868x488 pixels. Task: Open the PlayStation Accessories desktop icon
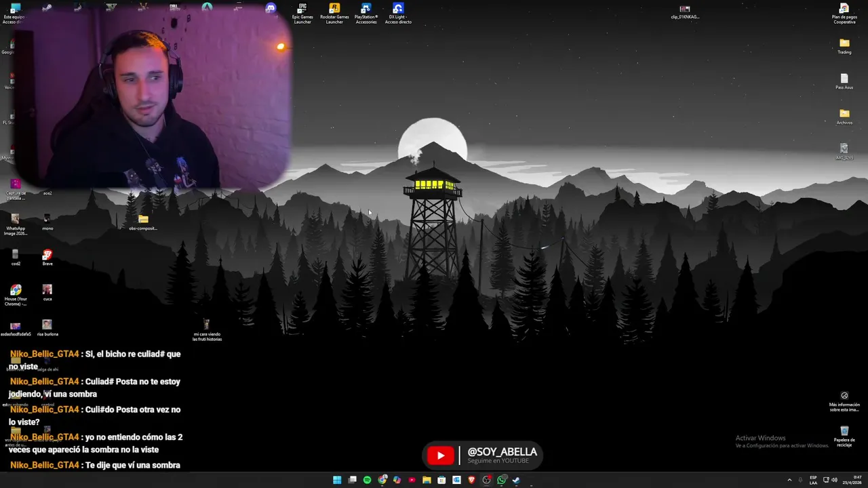pyautogui.click(x=366, y=13)
